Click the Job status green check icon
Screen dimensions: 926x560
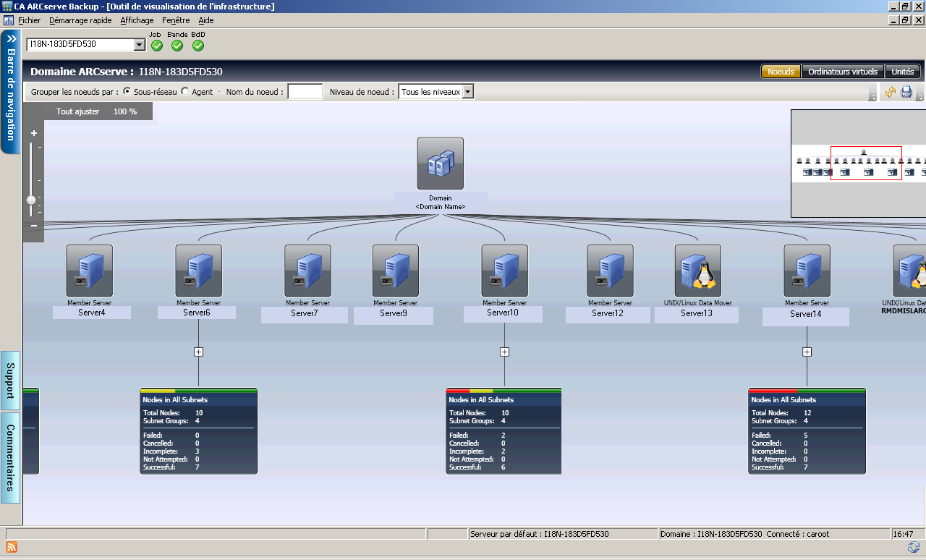[157, 46]
